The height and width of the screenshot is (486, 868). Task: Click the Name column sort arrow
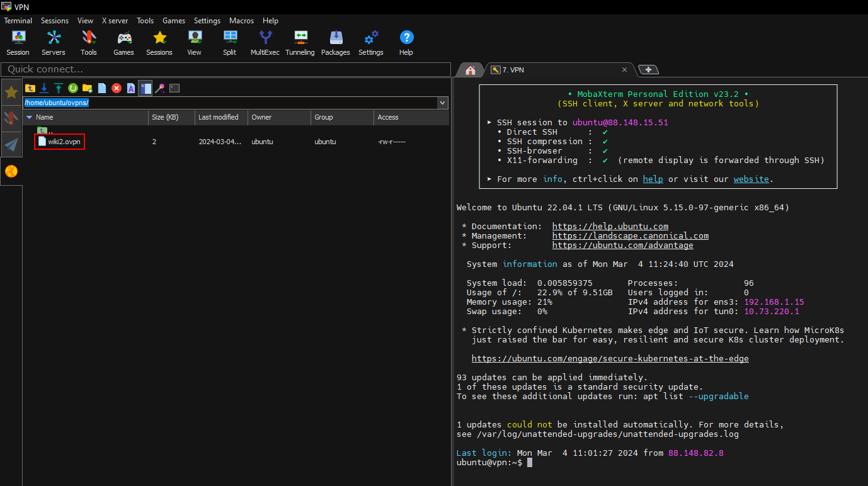click(29, 117)
